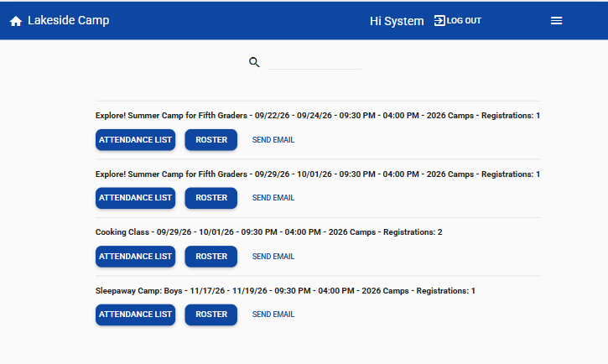This screenshot has width=608, height=364.
Task: Open Roster for 09/29/26 Explore camp
Action: pos(211,198)
